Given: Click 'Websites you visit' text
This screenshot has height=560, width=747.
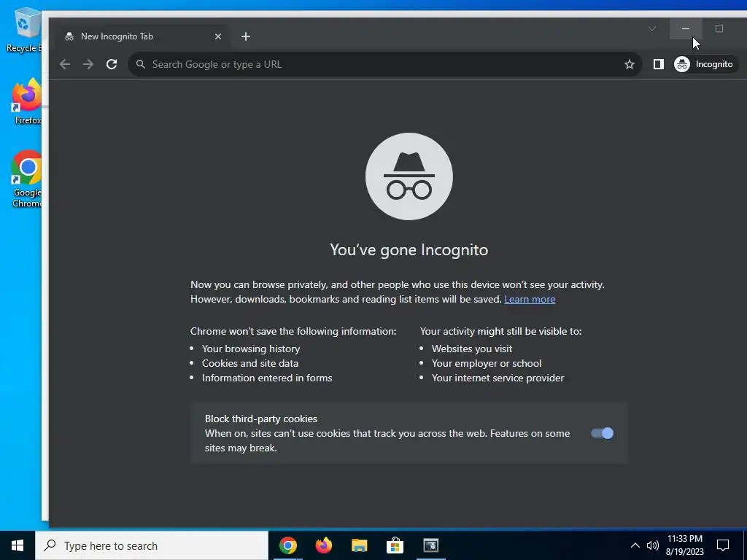Looking at the screenshot, I should (x=472, y=349).
